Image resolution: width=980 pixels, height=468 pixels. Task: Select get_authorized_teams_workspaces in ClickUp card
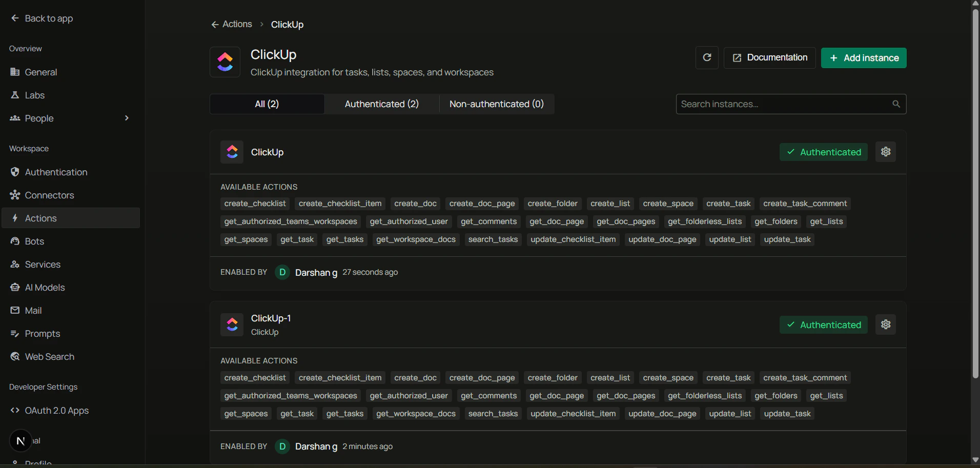click(x=291, y=221)
